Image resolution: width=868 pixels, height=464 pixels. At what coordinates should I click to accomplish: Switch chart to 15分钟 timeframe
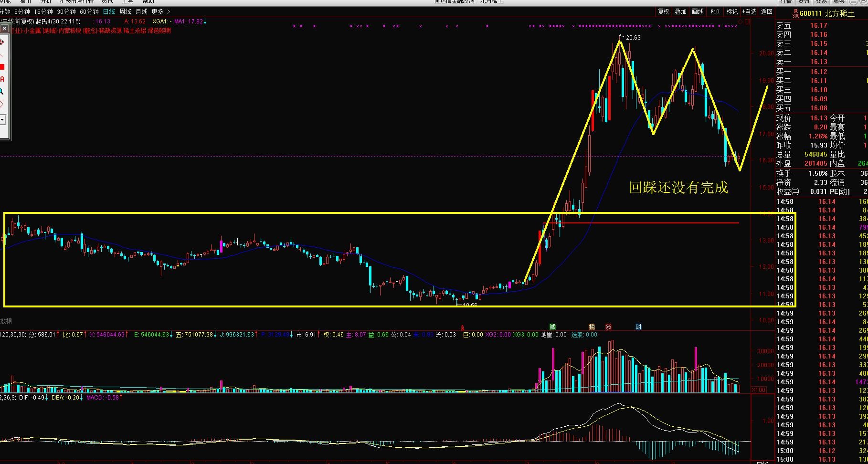point(43,11)
